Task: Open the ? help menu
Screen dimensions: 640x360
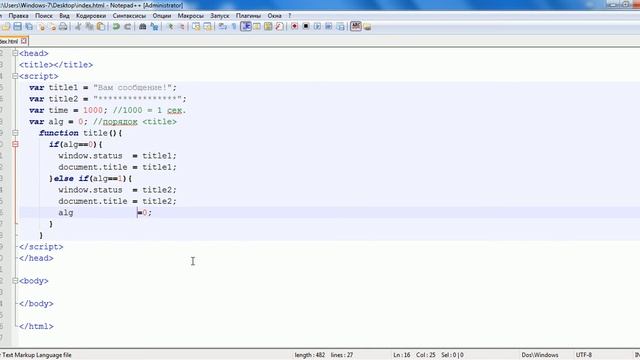Action: coord(290,16)
